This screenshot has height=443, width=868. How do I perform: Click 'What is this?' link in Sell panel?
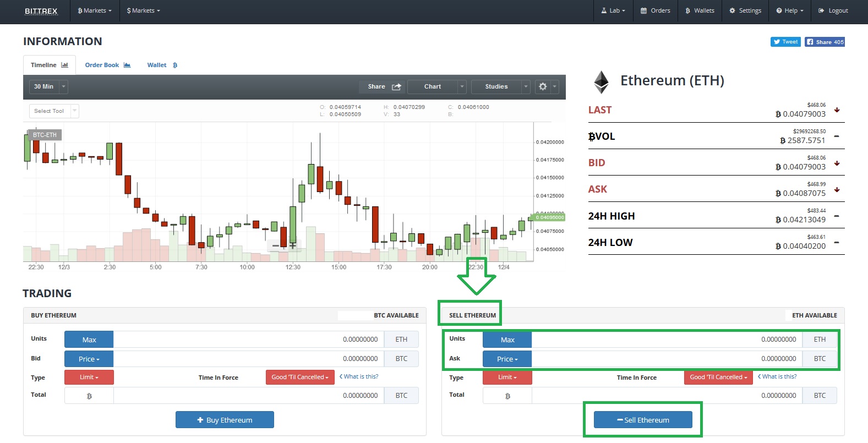(777, 377)
